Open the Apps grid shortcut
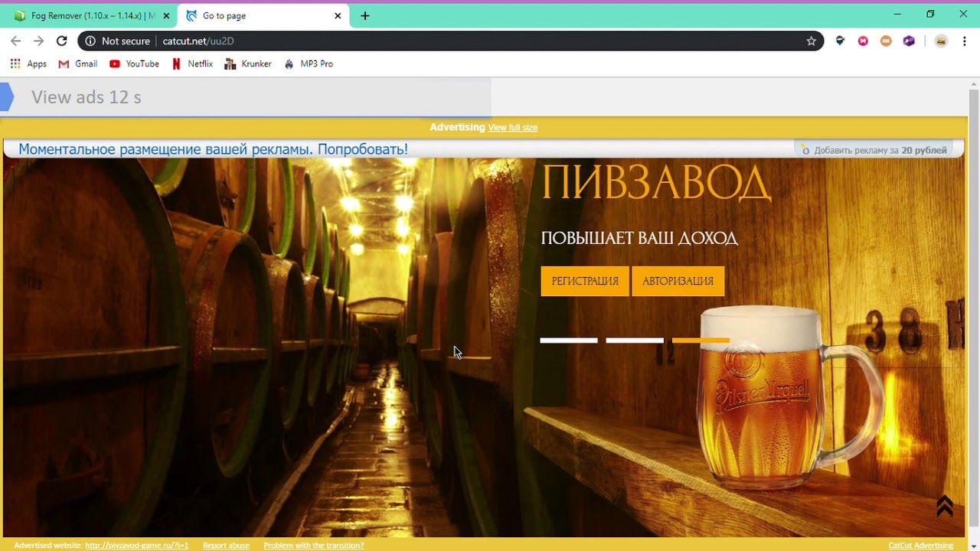This screenshot has width=980, height=551. (x=28, y=64)
